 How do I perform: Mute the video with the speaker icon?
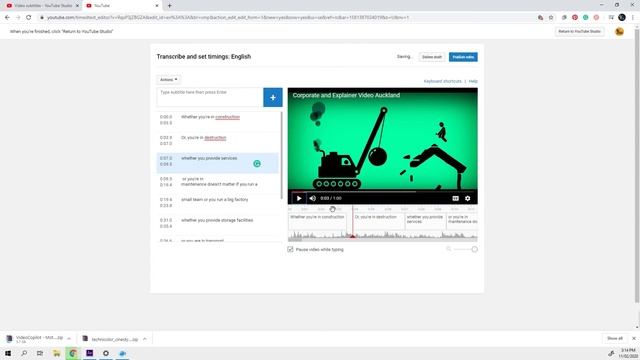[313, 198]
